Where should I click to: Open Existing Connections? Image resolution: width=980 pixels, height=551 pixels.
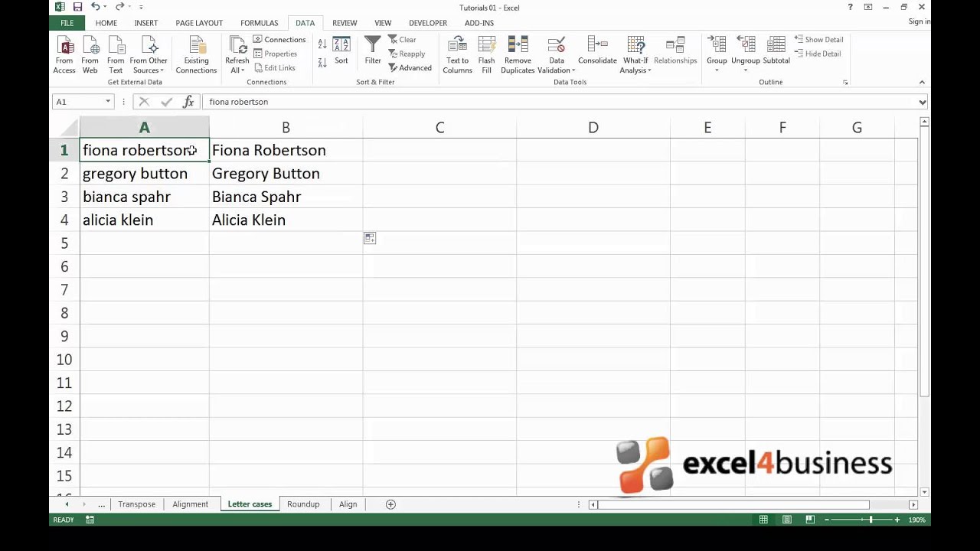click(196, 54)
